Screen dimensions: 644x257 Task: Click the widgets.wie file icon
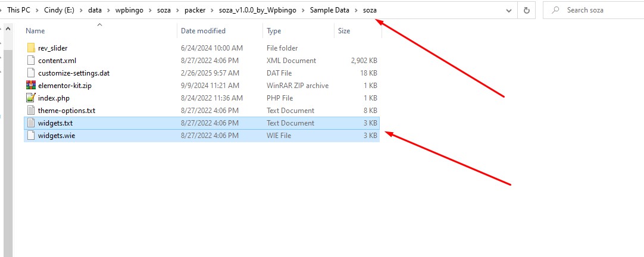(x=31, y=136)
